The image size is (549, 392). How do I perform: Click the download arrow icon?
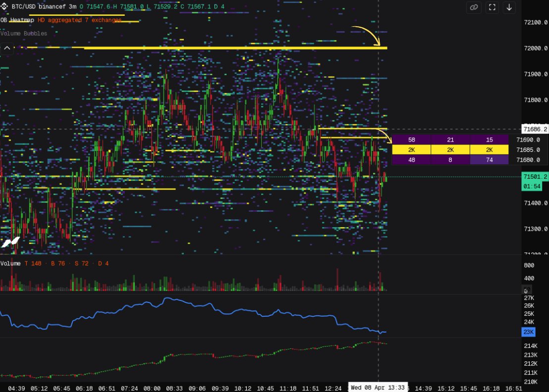click(x=509, y=7)
